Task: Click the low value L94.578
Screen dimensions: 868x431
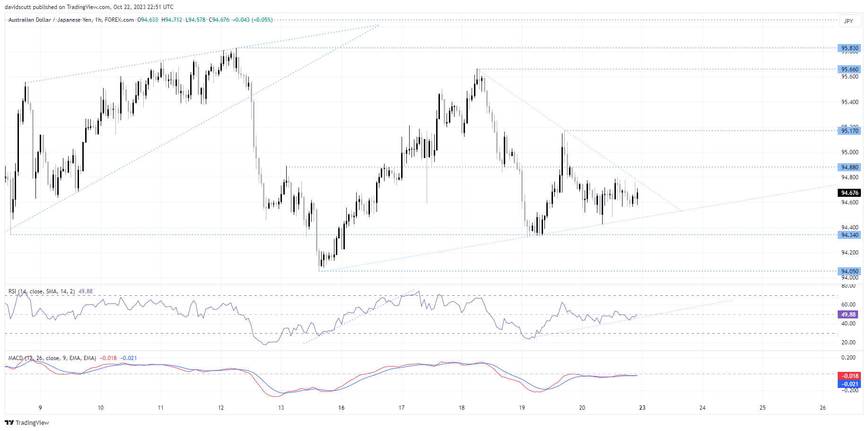Action: (x=195, y=20)
